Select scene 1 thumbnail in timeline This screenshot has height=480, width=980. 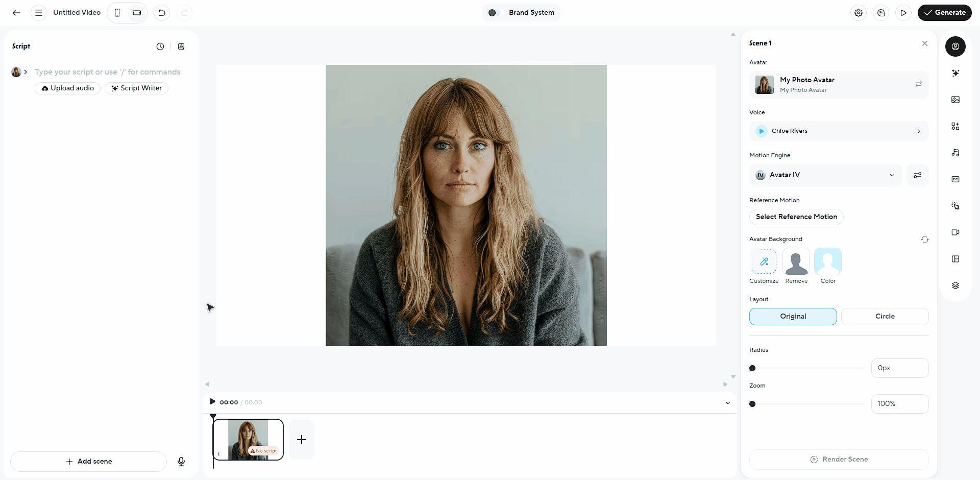coord(248,440)
